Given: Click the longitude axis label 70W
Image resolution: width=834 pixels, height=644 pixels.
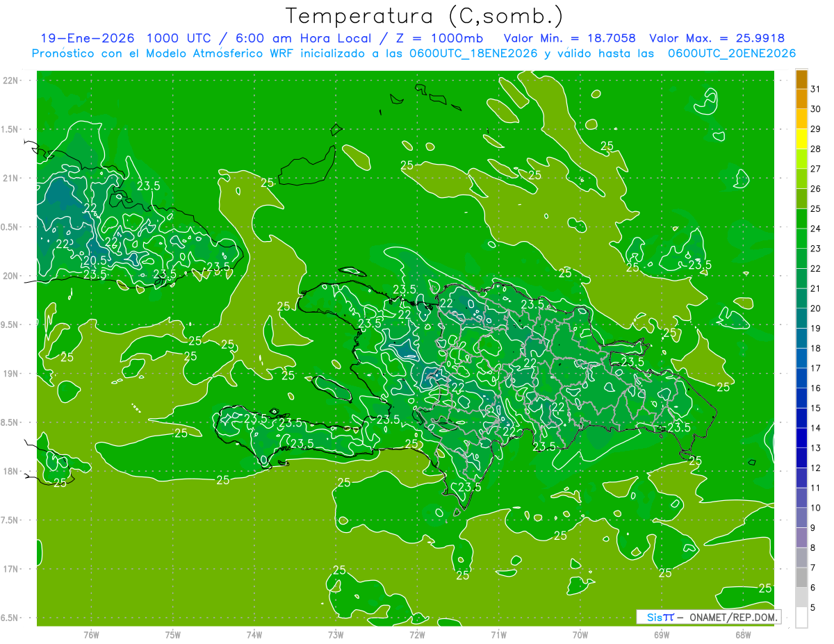Looking at the screenshot, I should 580,635.
